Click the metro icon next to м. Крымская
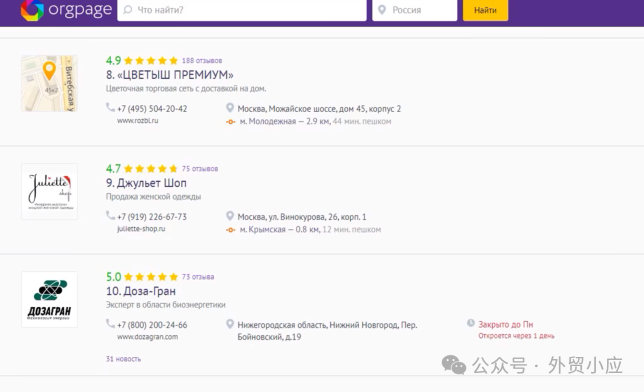This screenshot has height=392, width=644. [x=231, y=230]
